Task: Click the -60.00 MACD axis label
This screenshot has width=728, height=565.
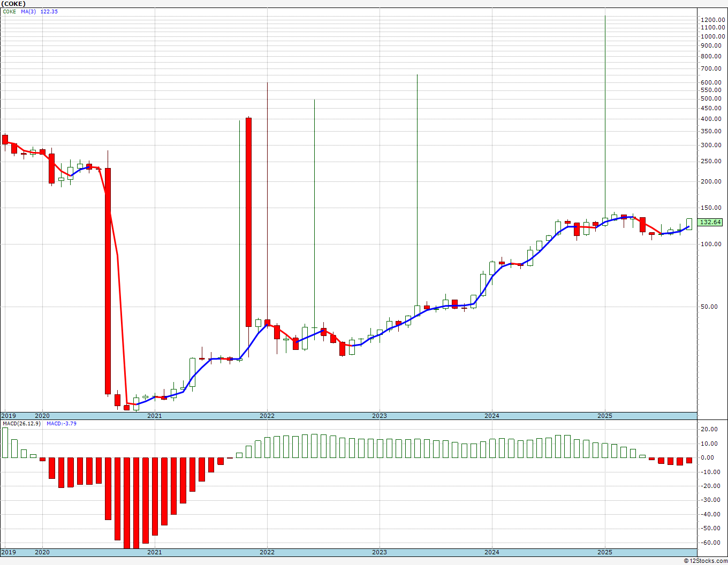Action: [x=710, y=543]
